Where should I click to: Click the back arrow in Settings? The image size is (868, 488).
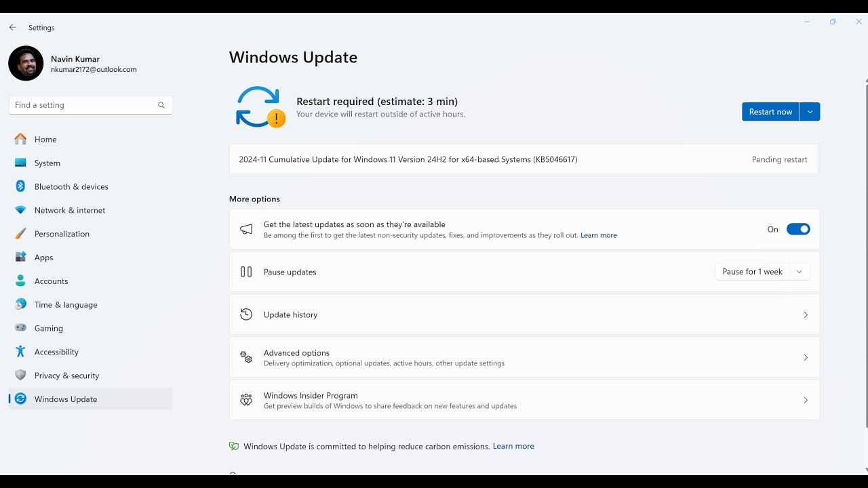(13, 28)
